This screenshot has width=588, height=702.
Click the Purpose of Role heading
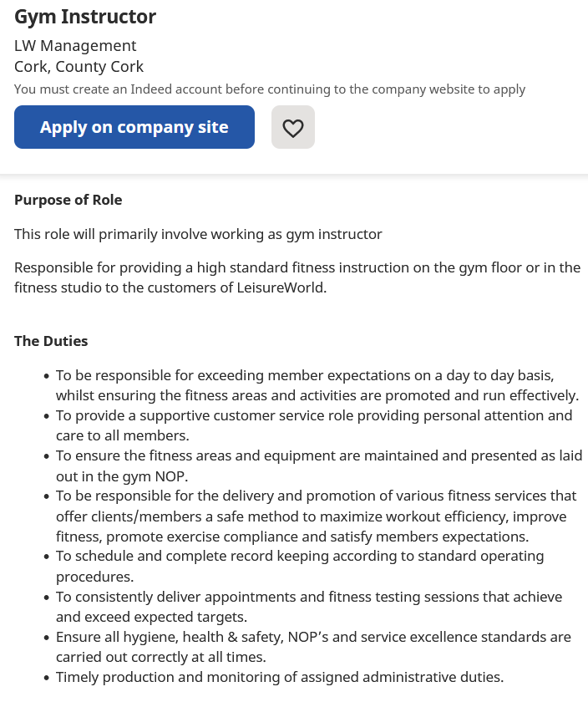(68, 200)
